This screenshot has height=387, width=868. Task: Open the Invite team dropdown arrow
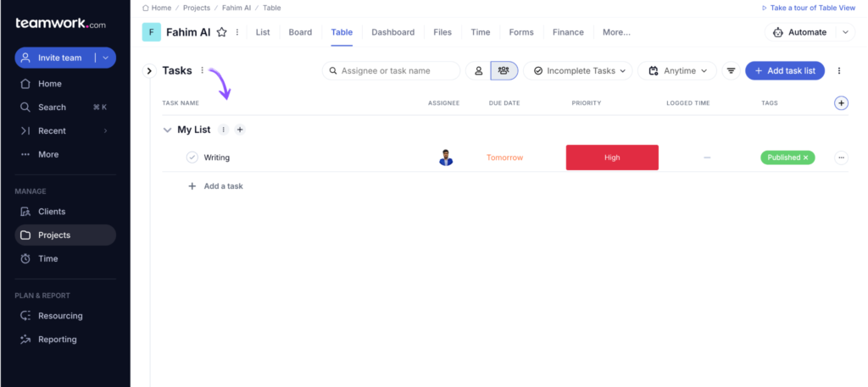106,58
